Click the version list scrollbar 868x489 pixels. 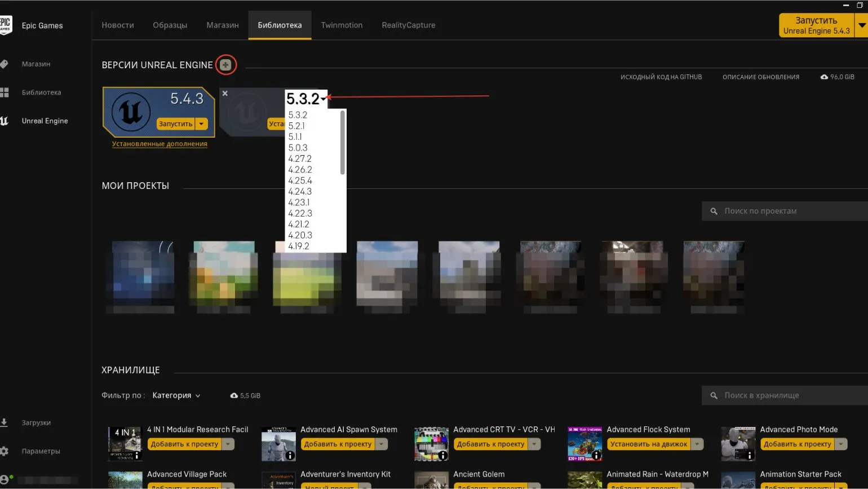343,143
